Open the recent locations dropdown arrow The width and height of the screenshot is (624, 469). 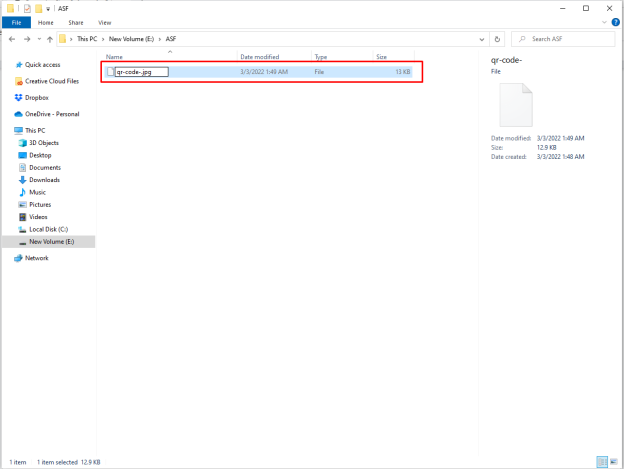39,39
